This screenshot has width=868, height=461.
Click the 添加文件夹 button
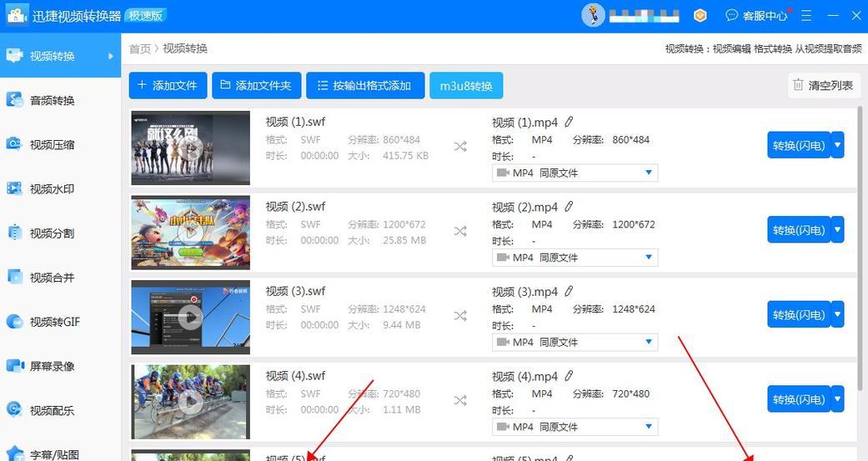point(256,85)
